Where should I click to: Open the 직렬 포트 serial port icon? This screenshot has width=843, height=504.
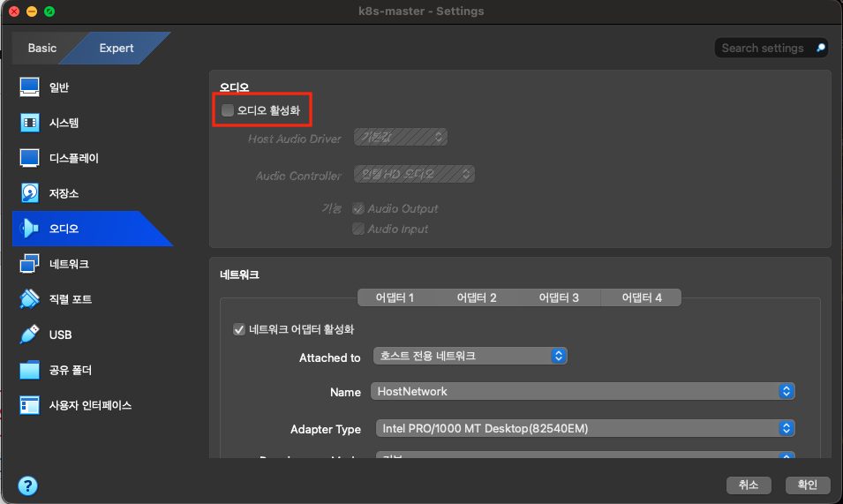pyautogui.click(x=29, y=299)
